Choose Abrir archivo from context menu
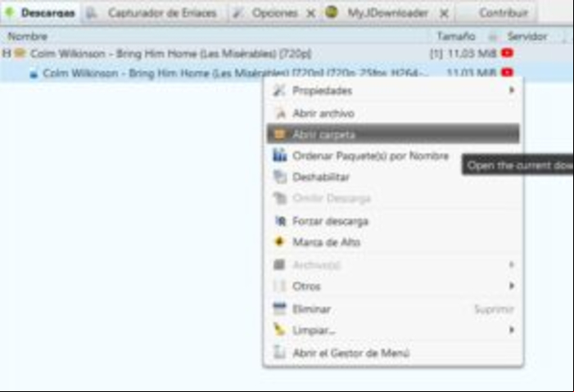Viewport: 574px width, 392px height. [x=394, y=114]
